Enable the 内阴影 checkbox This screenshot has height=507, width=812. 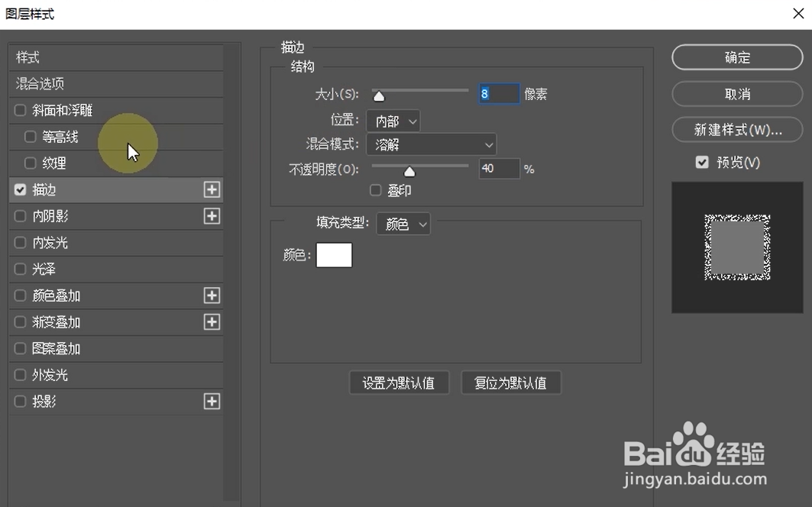tap(20, 216)
